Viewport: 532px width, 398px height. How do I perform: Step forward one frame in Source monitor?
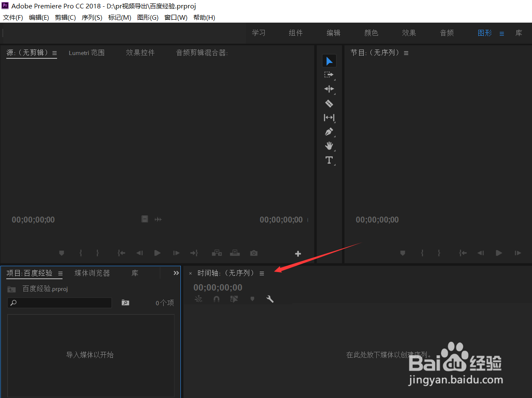click(176, 253)
